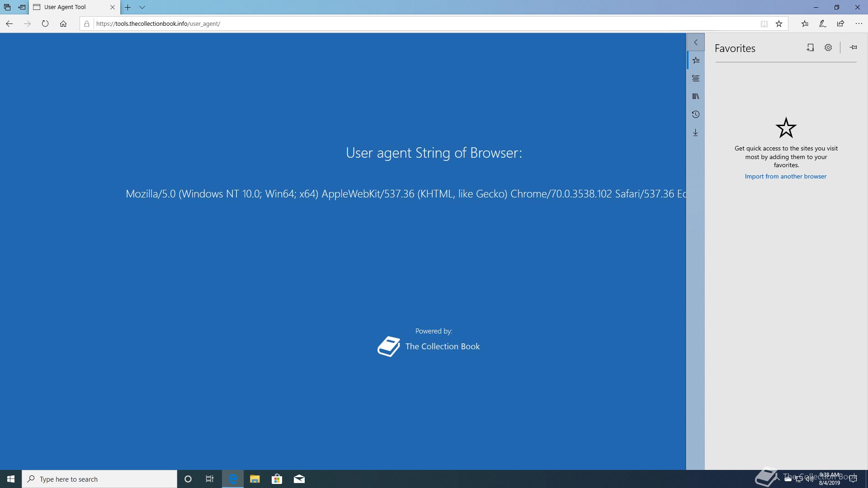Click Add notes pen icon
Screen dimensions: 868x488
(x=822, y=23)
